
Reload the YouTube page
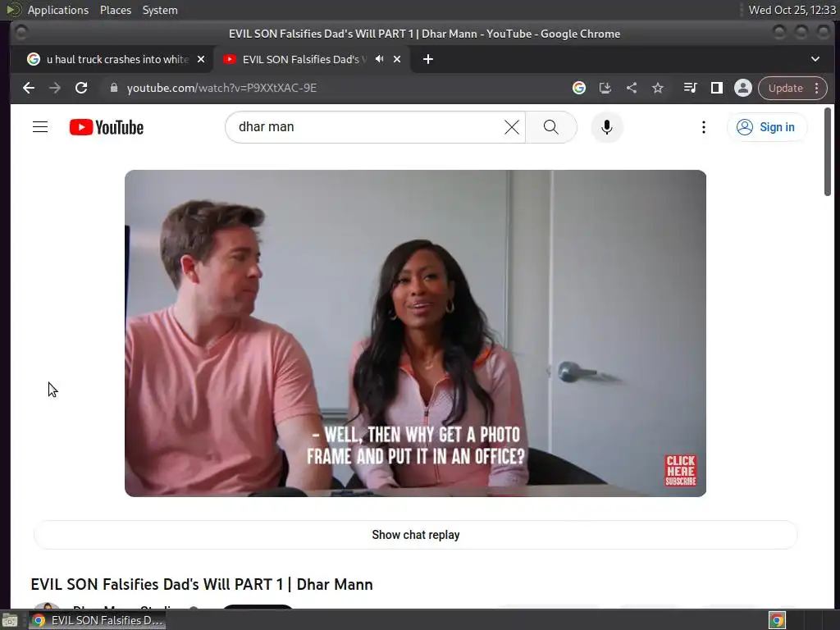pos(81,88)
